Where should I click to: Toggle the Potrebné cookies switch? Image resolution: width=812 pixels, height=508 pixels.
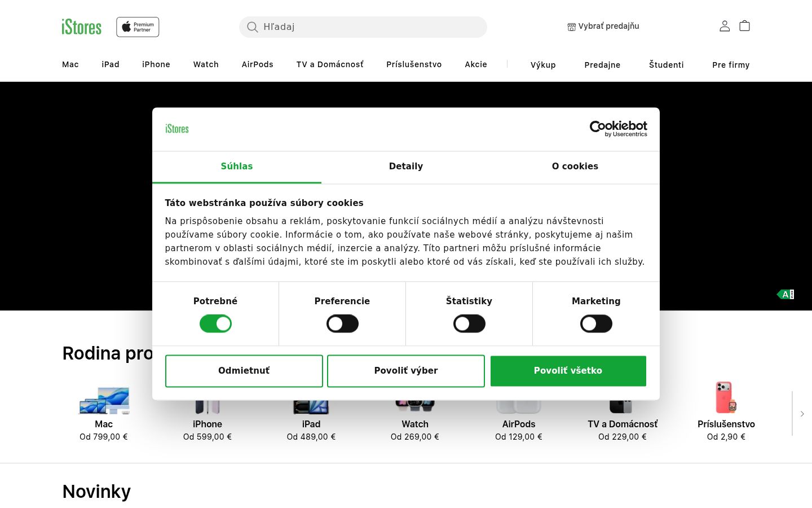pyautogui.click(x=215, y=324)
